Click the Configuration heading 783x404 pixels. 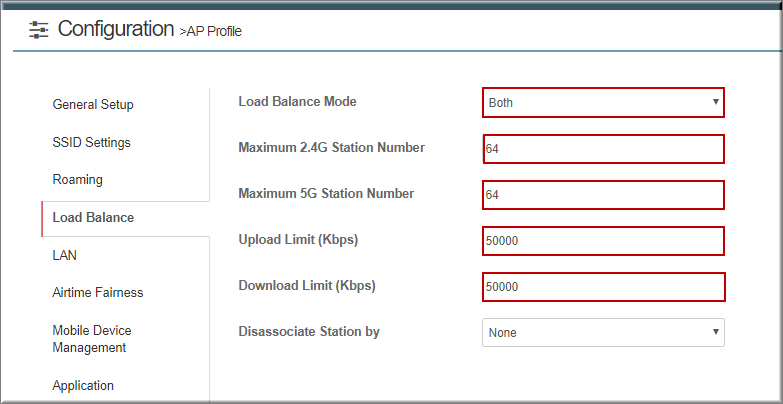click(116, 29)
